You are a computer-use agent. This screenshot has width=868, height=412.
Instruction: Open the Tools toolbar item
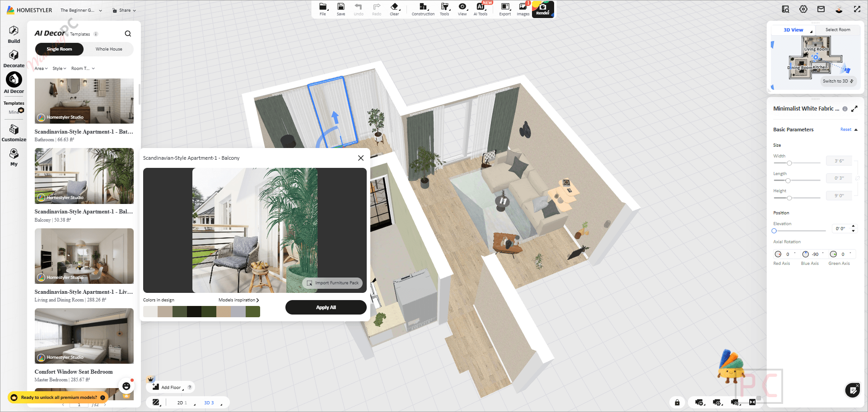(x=445, y=9)
